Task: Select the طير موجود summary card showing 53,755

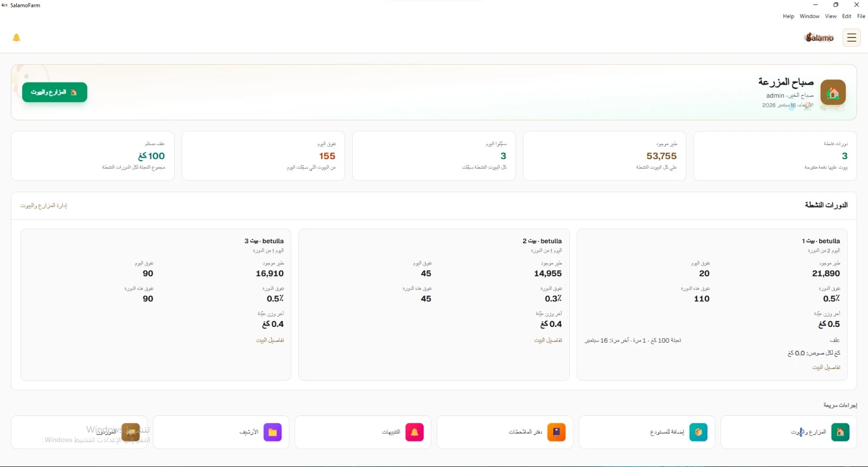Action: point(604,156)
